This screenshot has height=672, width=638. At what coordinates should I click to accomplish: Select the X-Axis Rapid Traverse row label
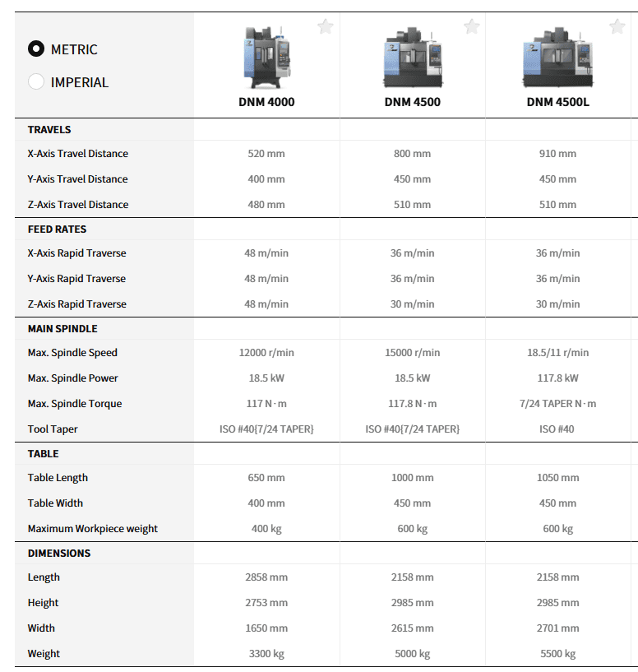pyautogui.click(x=76, y=253)
